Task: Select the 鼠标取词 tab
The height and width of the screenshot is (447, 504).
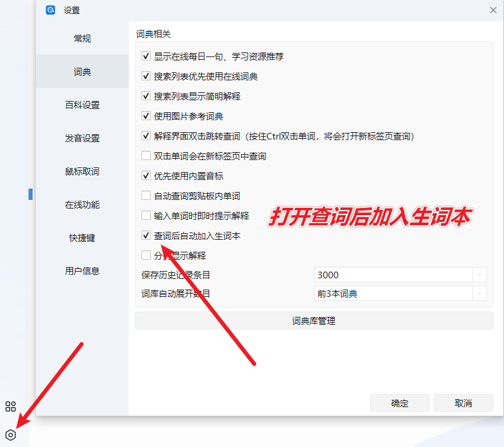Action: click(x=82, y=171)
